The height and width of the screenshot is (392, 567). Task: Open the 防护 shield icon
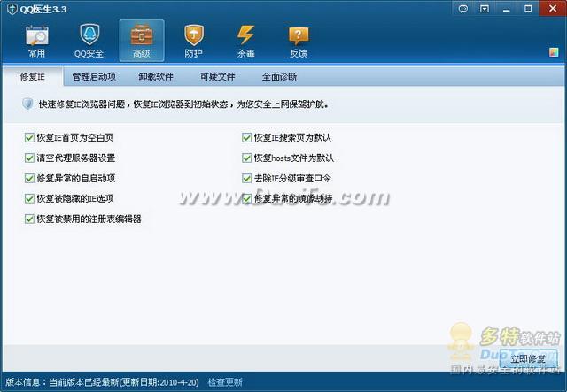pyautogui.click(x=193, y=39)
